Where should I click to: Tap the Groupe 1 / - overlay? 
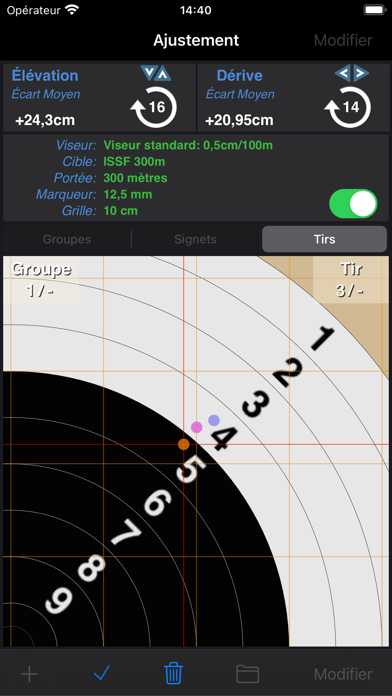(41, 280)
